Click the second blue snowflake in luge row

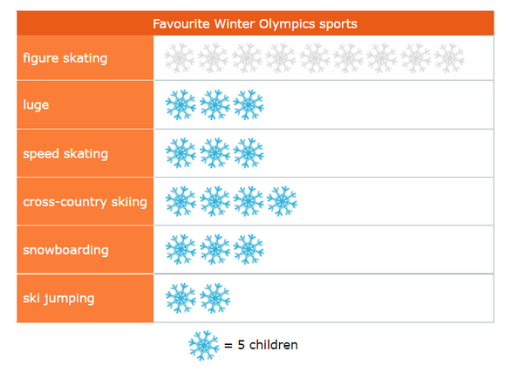215,105
